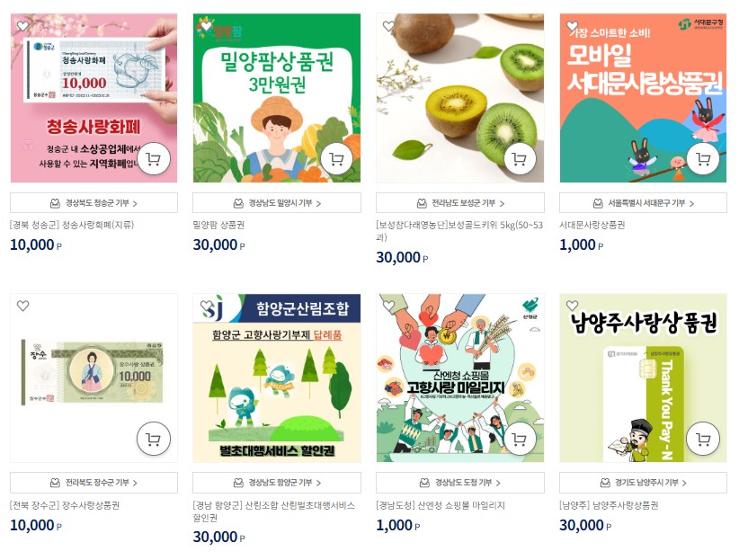Open the 전라남도 보성군 기부 button
The height and width of the screenshot is (560, 739).
click(x=460, y=202)
